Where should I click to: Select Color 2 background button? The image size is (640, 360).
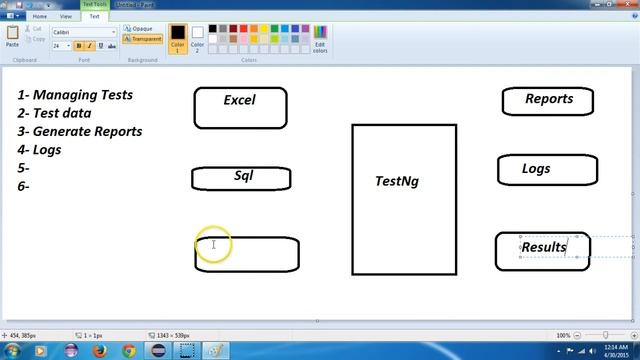tap(197, 39)
